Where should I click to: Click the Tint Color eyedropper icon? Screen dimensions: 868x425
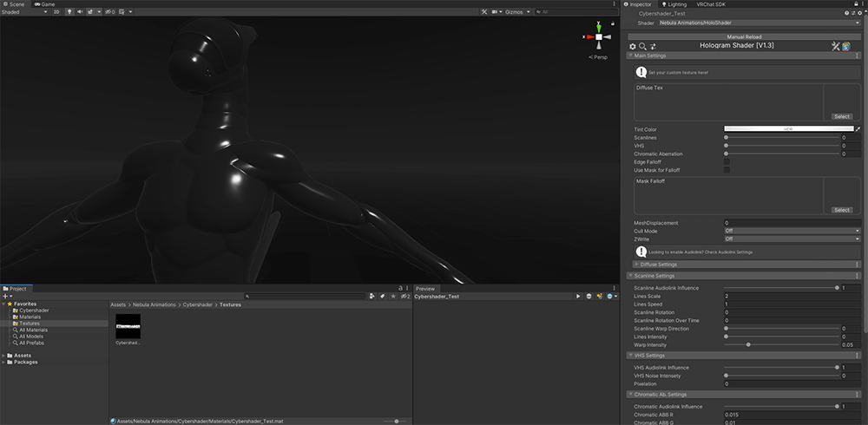(857, 129)
